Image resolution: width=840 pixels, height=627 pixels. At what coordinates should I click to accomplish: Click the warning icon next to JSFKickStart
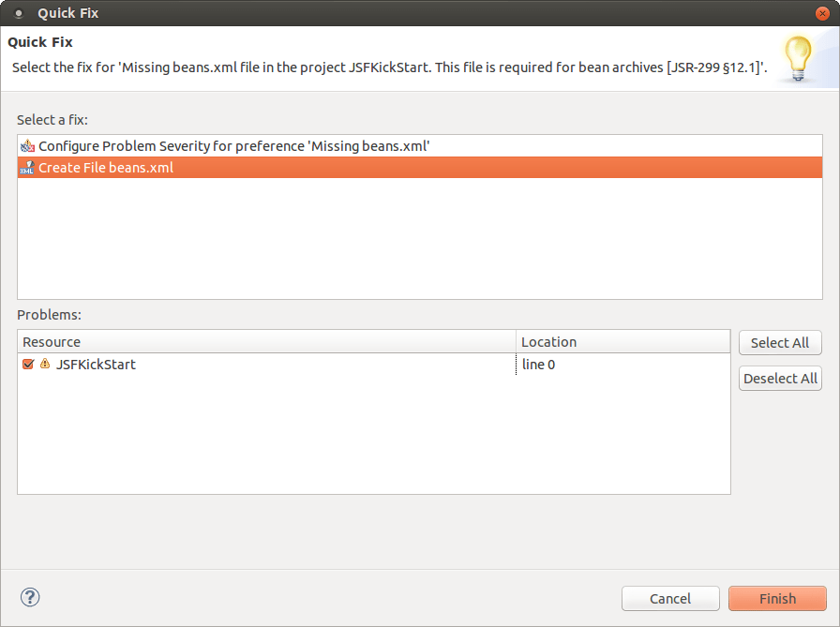tap(45, 364)
